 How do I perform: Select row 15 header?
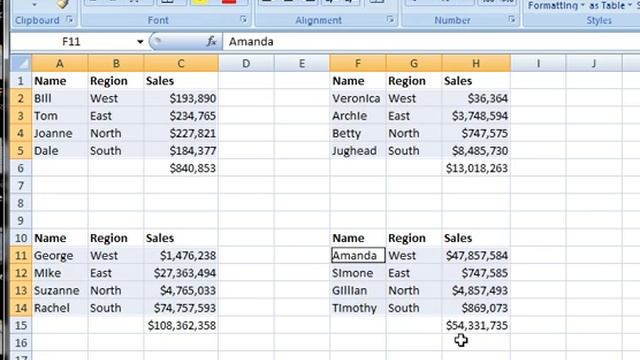click(x=21, y=325)
